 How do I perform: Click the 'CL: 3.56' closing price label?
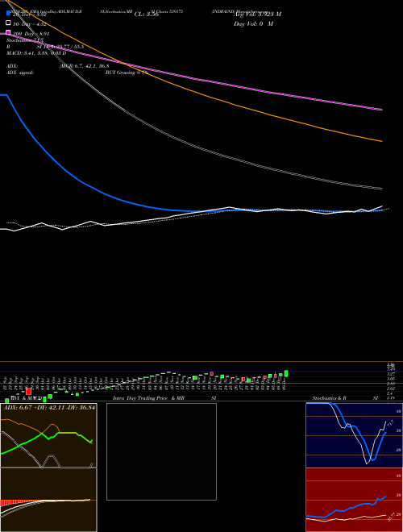coord(147,15)
